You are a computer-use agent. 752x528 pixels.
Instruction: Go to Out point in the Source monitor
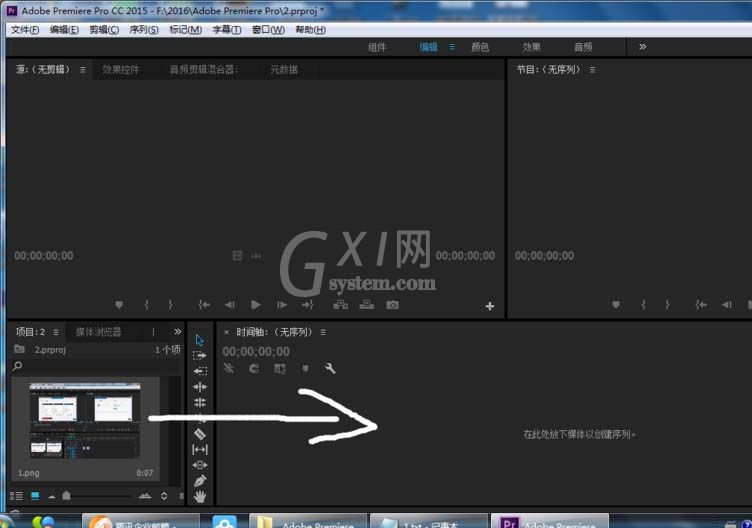click(307, 305)
